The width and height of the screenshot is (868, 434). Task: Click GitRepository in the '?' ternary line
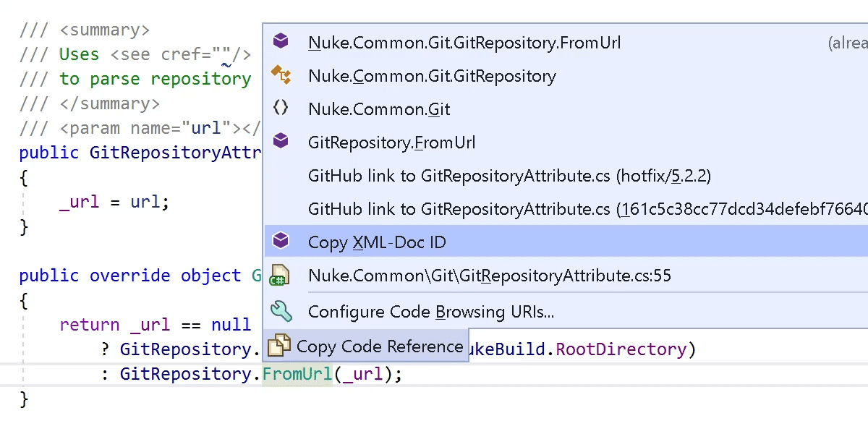[185, 349]
